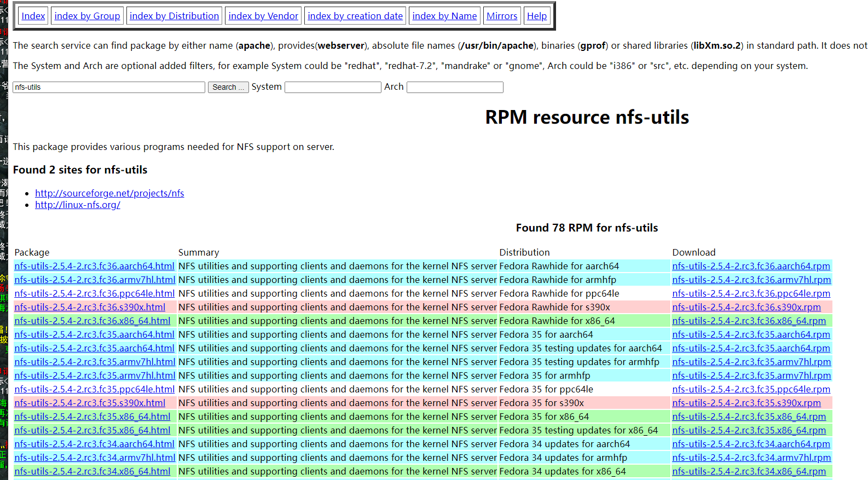Open the Index navigation link

pos(33,16)
